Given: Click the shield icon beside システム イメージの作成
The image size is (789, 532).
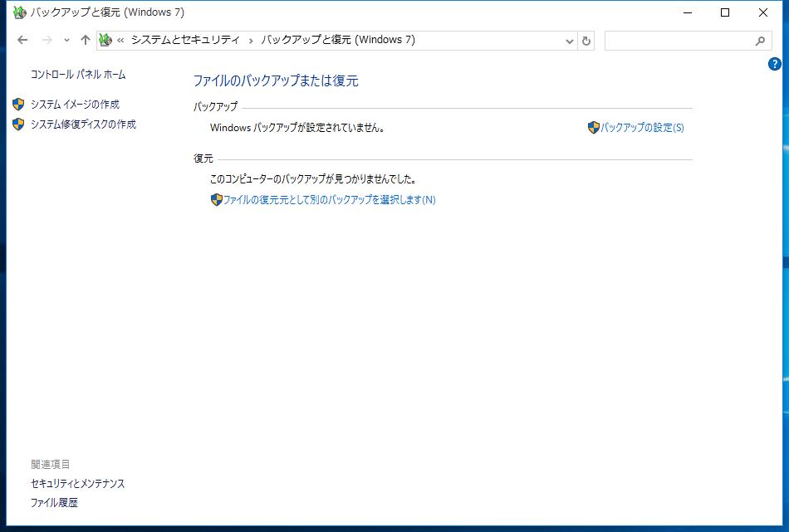Looking at the screenshot, I should (18, 104).
